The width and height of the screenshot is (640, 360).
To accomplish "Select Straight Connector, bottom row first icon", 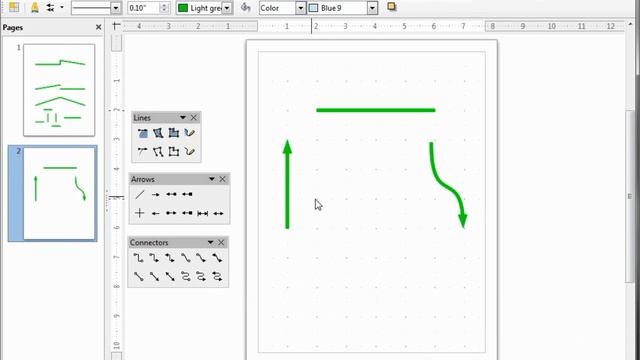I will 138,276.
